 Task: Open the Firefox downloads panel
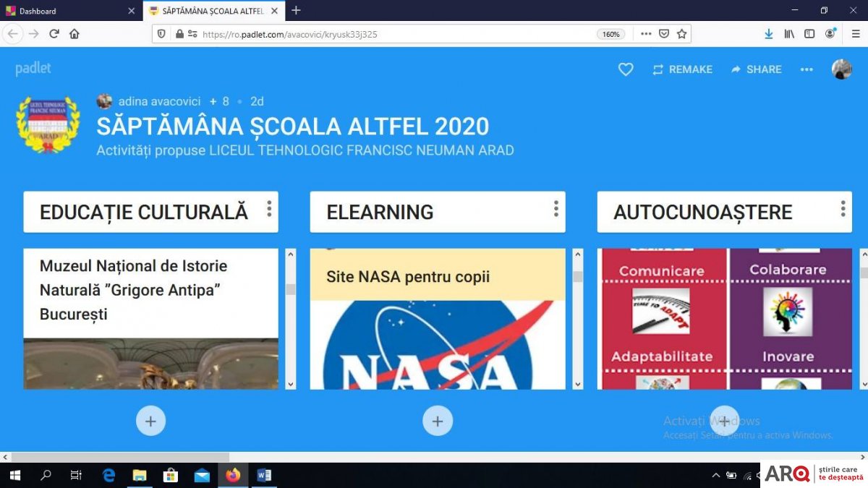[769, 34]
